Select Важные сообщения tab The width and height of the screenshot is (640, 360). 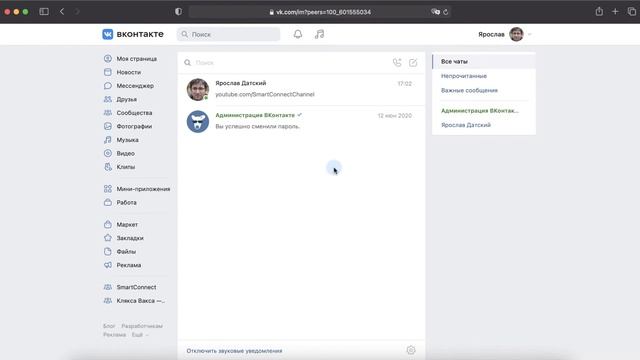484,91
